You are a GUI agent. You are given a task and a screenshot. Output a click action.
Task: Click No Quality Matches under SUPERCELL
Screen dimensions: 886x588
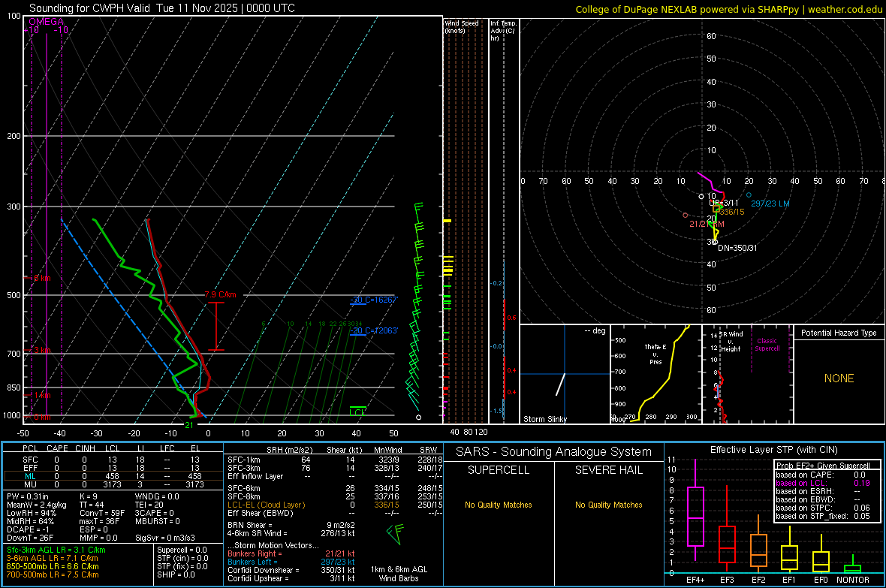pyautogui.click(x=499, y=505)
